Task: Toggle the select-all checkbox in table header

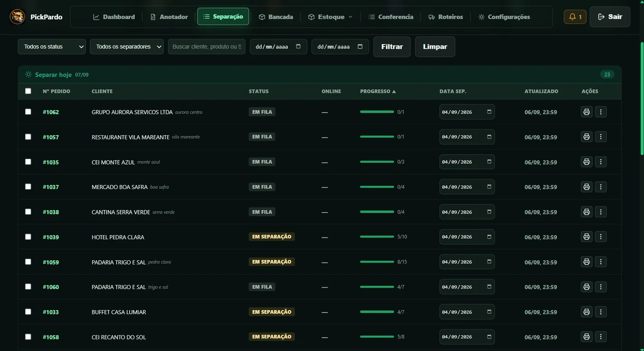Action: (28, 91)
